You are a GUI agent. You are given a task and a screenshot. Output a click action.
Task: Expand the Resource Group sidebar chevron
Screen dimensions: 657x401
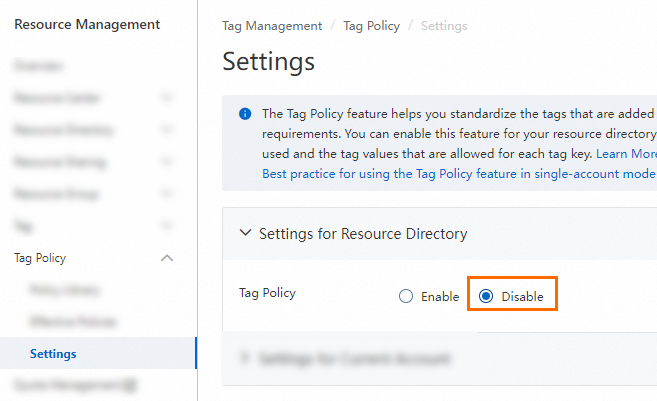(167, 194)
